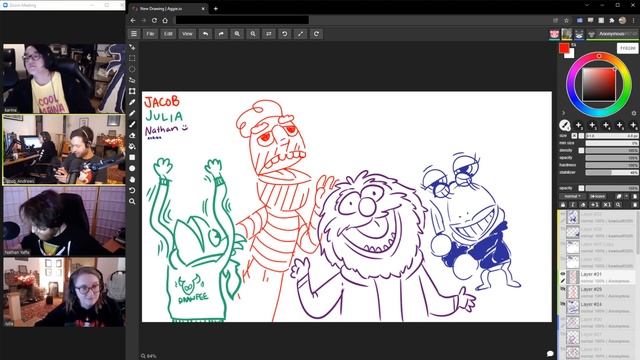Viewport: 640px width, 360px height.
Task: Open the Edit menu
Action: pos(168,34)
